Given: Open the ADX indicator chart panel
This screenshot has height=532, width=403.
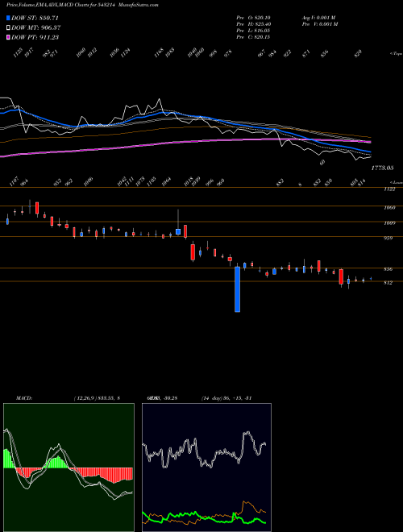Looking at the screenshot, I should click(206, 468).
